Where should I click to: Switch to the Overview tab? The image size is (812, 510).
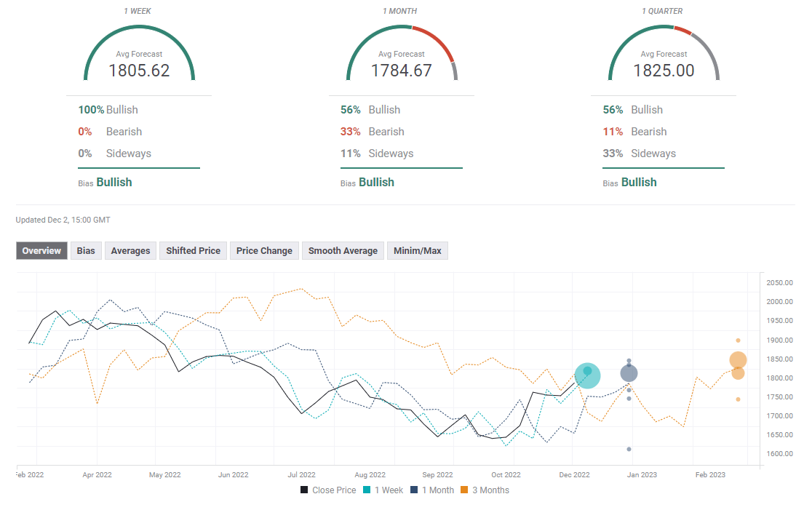41,251
